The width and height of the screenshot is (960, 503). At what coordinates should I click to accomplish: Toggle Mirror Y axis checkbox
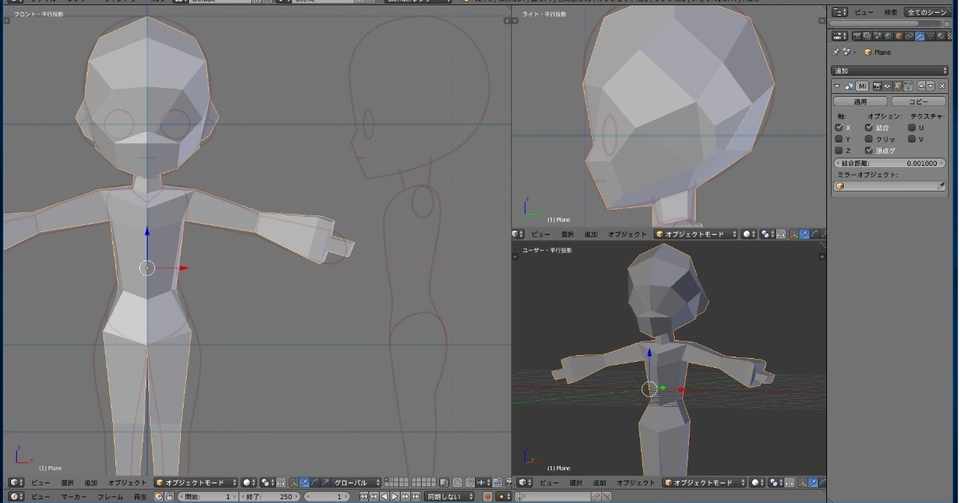[x=838, y=138]
